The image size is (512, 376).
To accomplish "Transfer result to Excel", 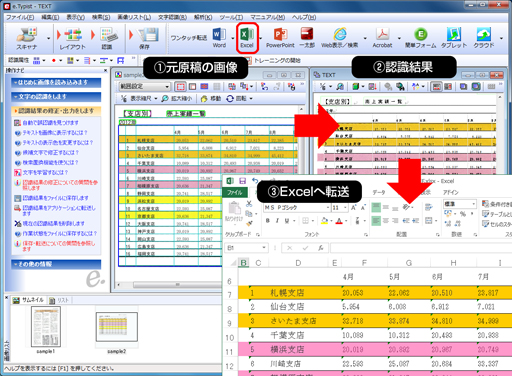I will [247, 37].
